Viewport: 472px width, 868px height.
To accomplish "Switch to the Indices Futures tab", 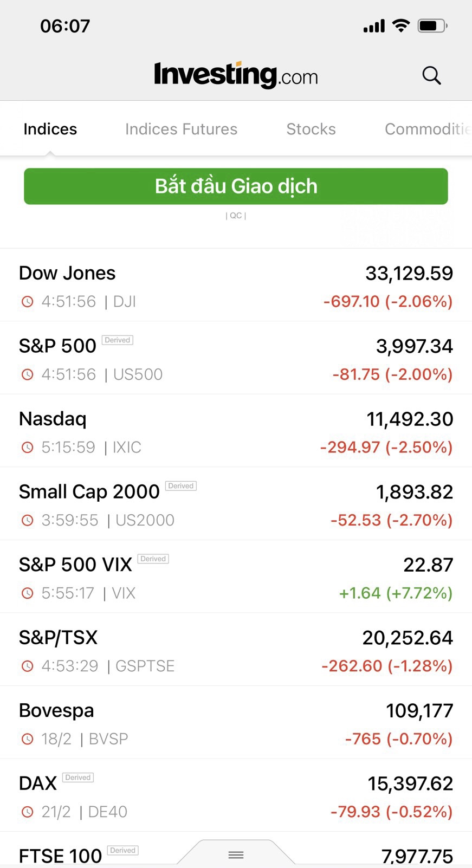I will click(x=181, y=129).
